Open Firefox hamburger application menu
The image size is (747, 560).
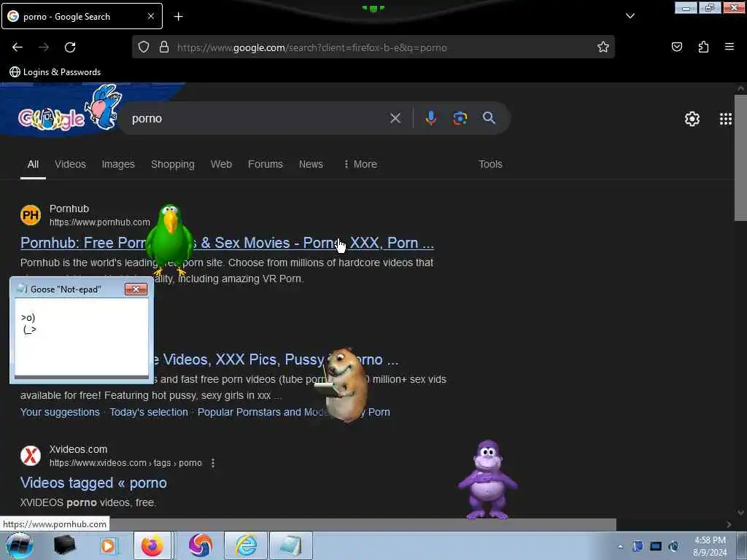729,47
